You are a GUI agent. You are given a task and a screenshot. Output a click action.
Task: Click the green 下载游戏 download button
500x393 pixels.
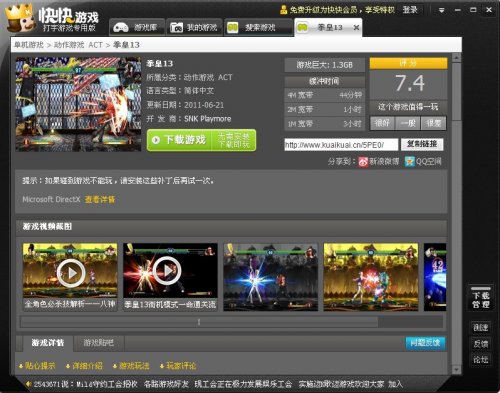(202, 140)
